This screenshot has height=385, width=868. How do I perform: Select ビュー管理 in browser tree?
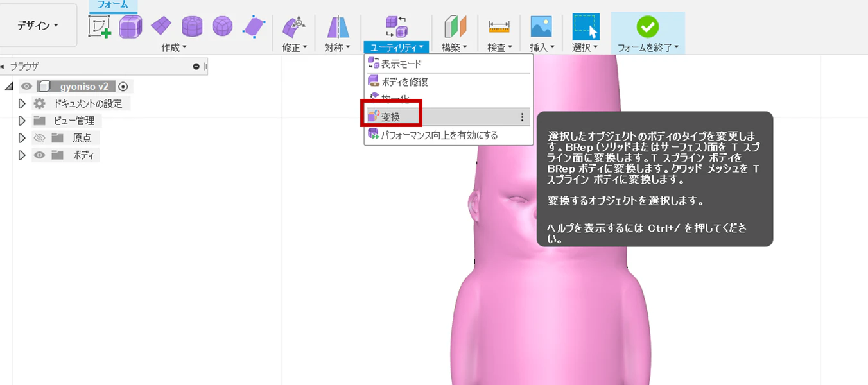tap(74, 121)
